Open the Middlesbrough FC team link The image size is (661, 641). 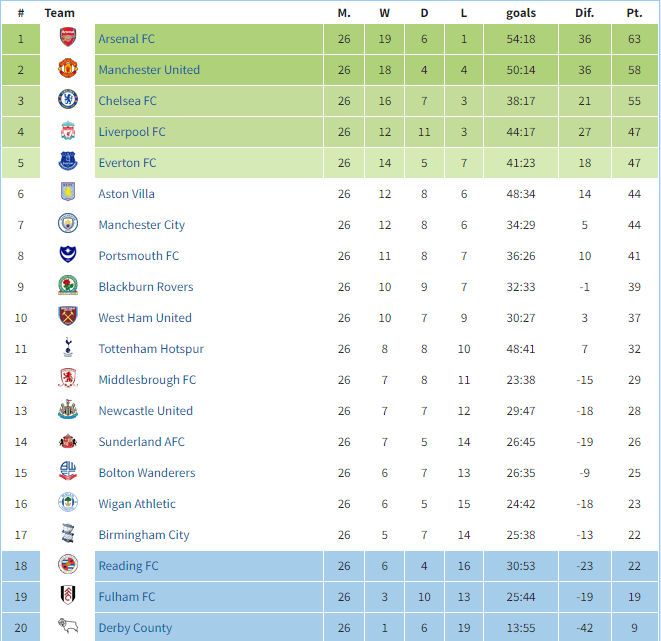147,380
